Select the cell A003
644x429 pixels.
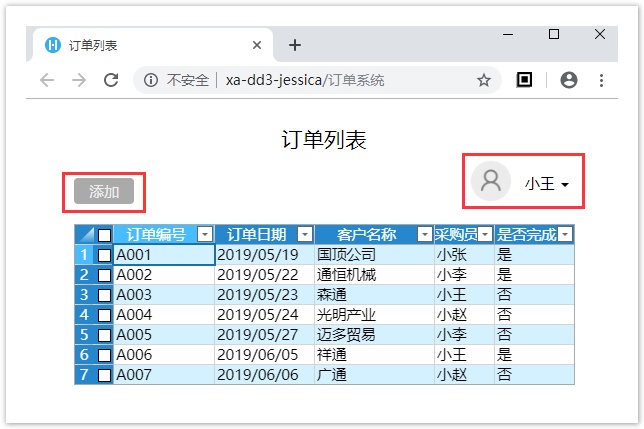164,295
